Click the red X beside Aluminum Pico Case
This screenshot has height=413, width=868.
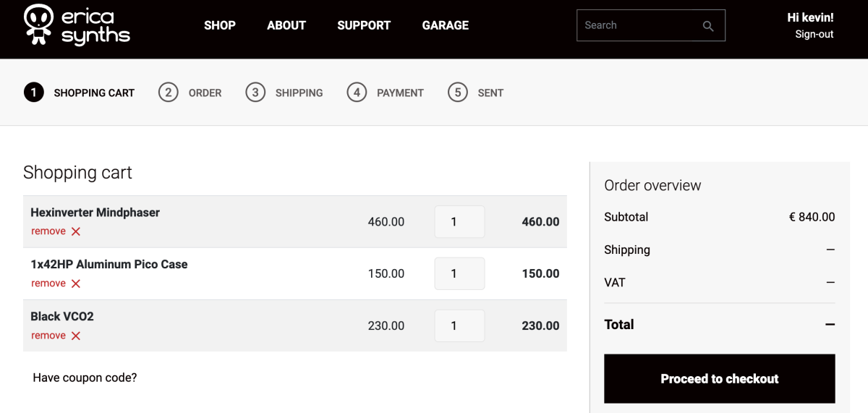pos(76,284)
